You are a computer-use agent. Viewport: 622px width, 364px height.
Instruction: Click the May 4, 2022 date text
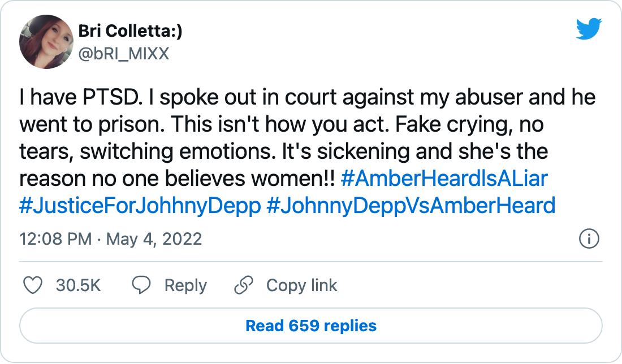click(154, 239)
